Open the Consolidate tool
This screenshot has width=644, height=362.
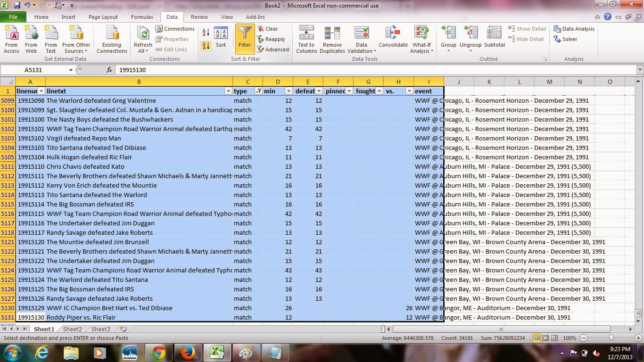(393, 38)
